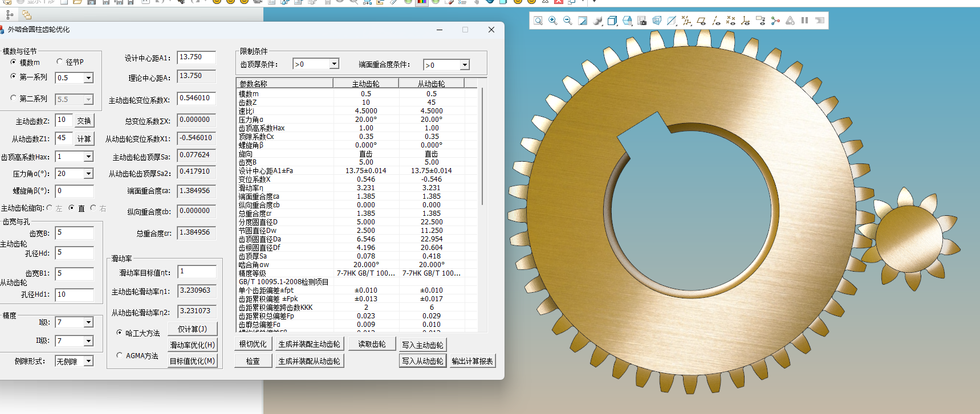Open the 压力角α dropdown

pyautogui.click(x=88, y=174)
